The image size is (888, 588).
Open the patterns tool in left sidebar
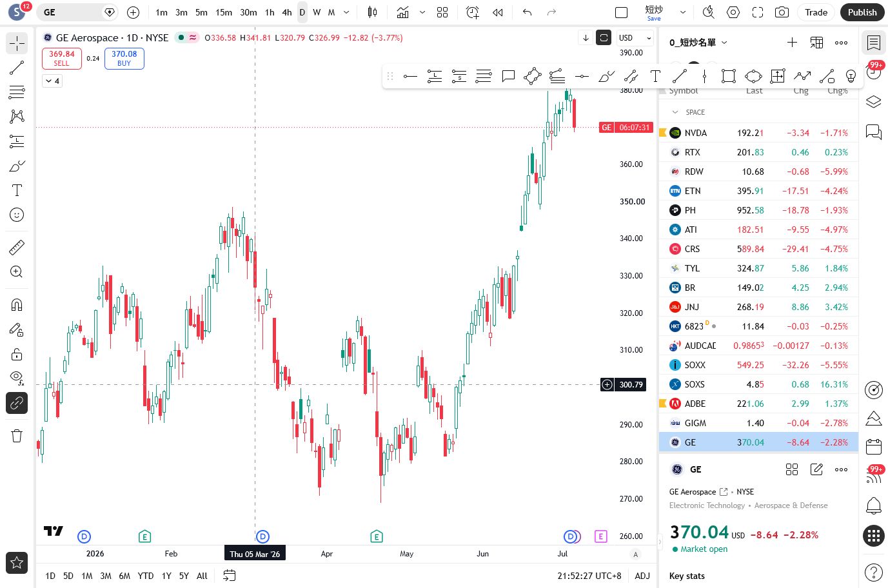tap(17, 116)
